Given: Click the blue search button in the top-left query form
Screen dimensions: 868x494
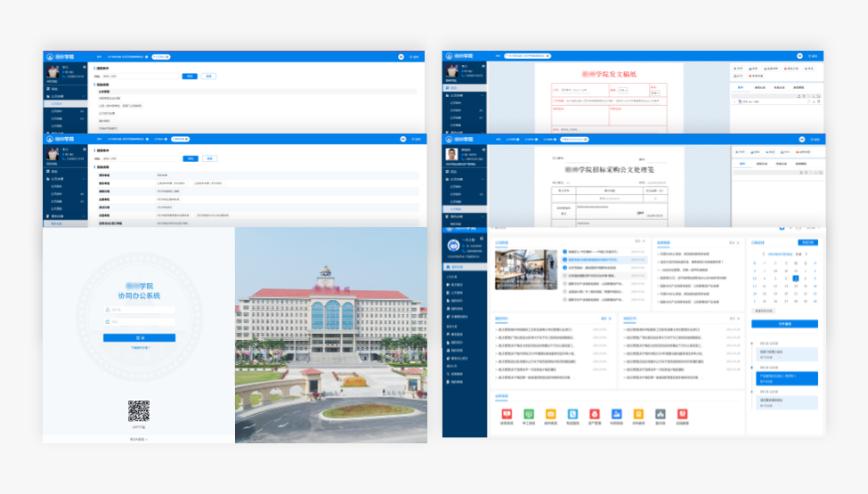Looking at the screenshot, I should (x=190, y=77).
